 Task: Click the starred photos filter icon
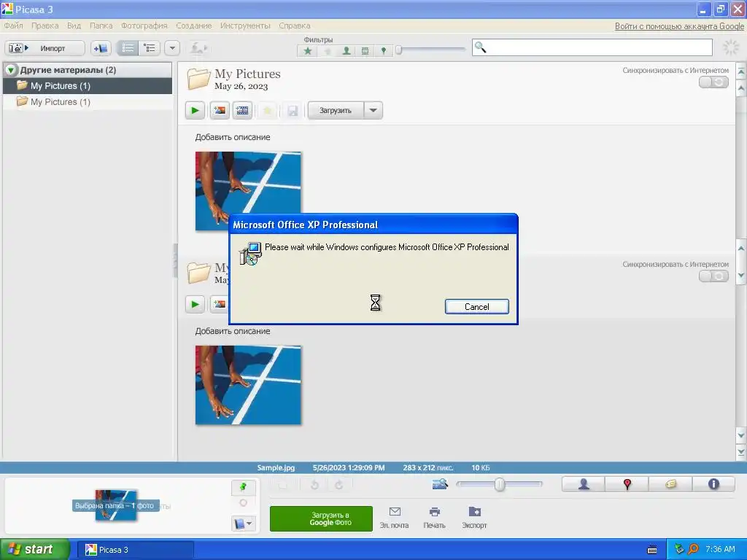coord(308,50)
